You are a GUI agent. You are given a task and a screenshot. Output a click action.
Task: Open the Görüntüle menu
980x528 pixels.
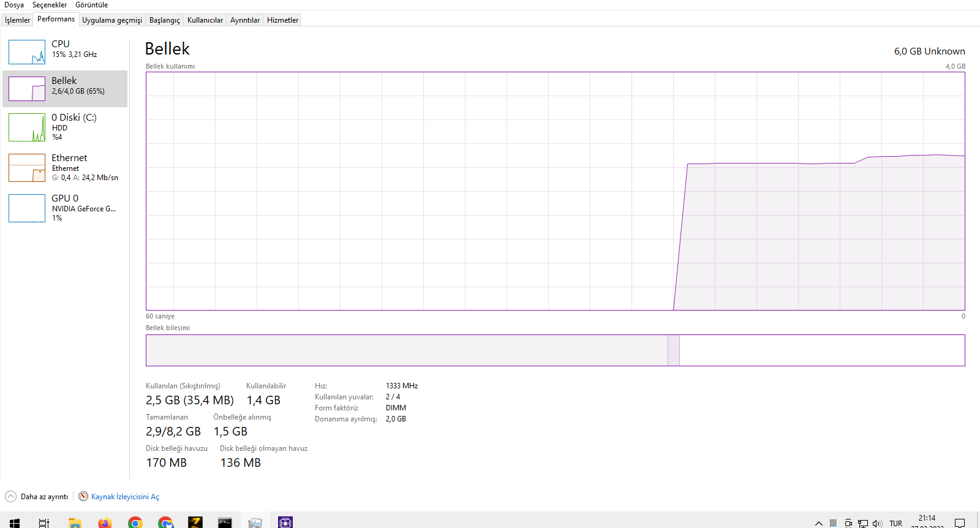91,5
